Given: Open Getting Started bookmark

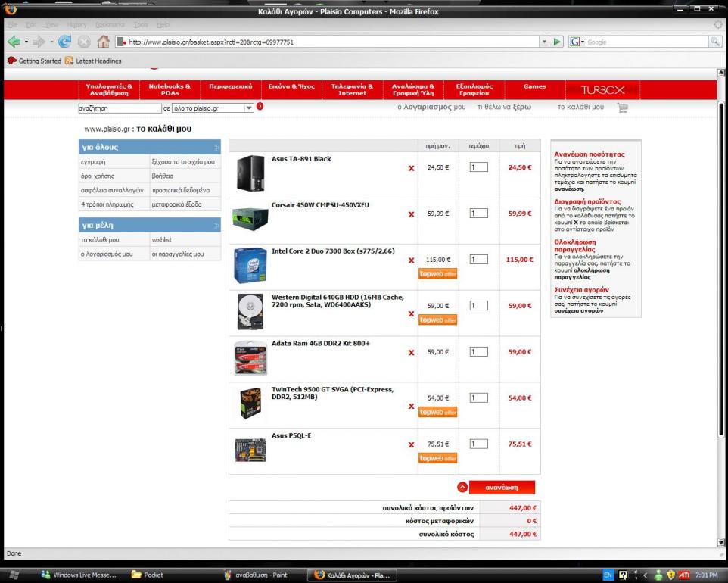Looking at the screenshot, I should pos(34,61).
